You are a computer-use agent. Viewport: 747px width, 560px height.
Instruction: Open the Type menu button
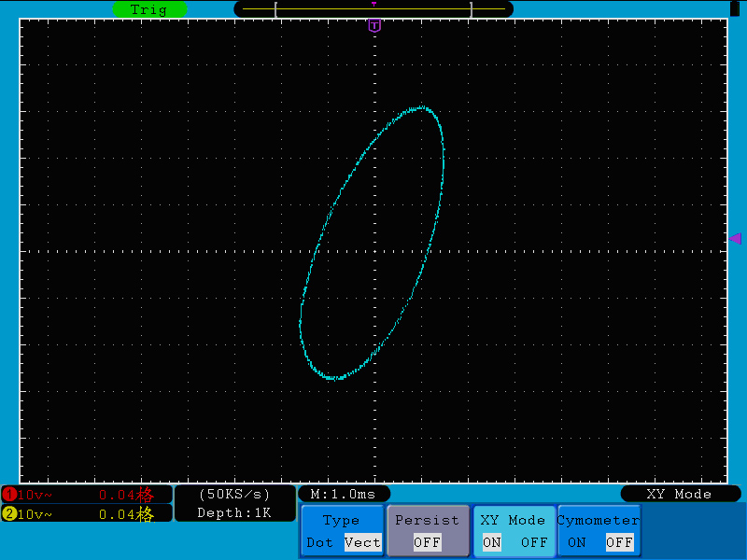tap(342, 531)
